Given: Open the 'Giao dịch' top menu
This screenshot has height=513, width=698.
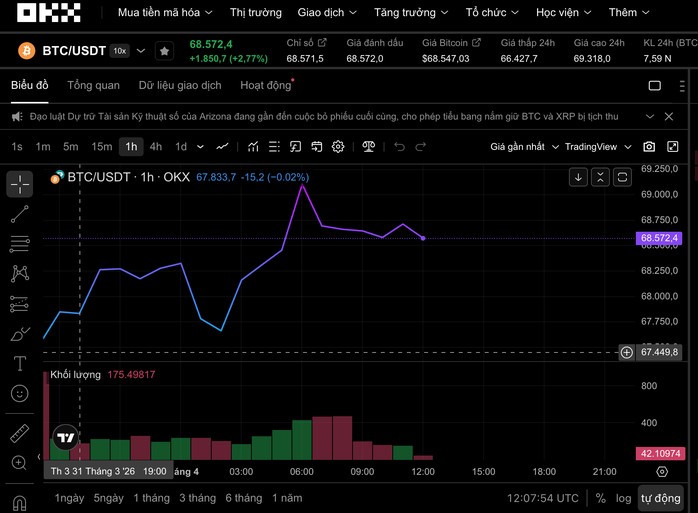Looking at the screenshot, I should [x=326, y=13].
